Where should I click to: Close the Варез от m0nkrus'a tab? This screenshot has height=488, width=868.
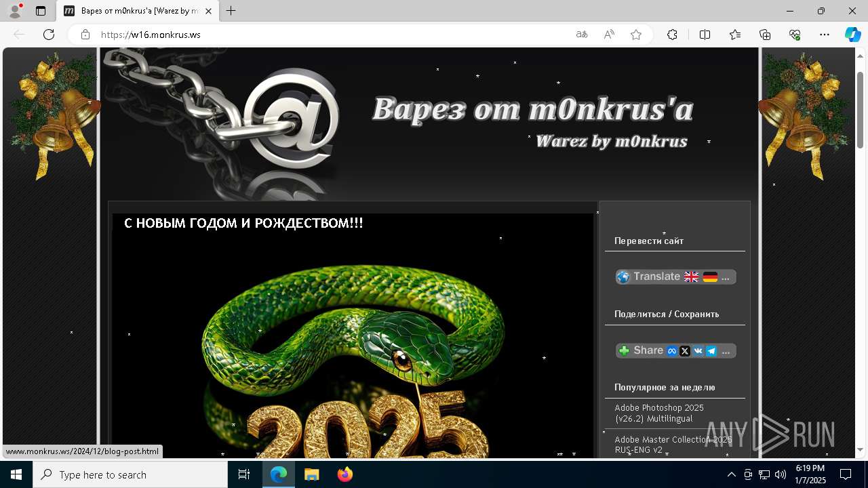(x=208, y=11)
